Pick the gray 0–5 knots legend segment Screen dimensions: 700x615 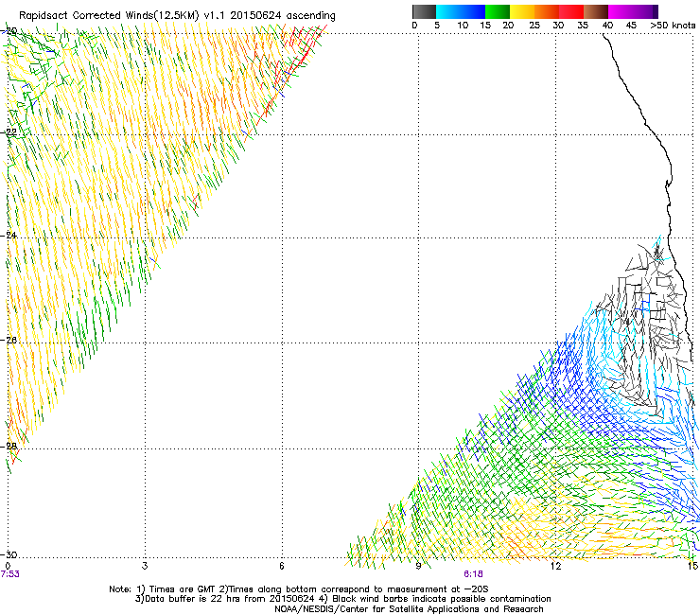(424, 11)
